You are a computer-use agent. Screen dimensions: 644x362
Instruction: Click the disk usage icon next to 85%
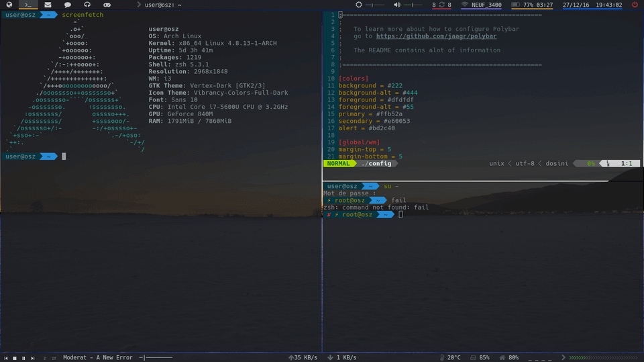point(473,357)
